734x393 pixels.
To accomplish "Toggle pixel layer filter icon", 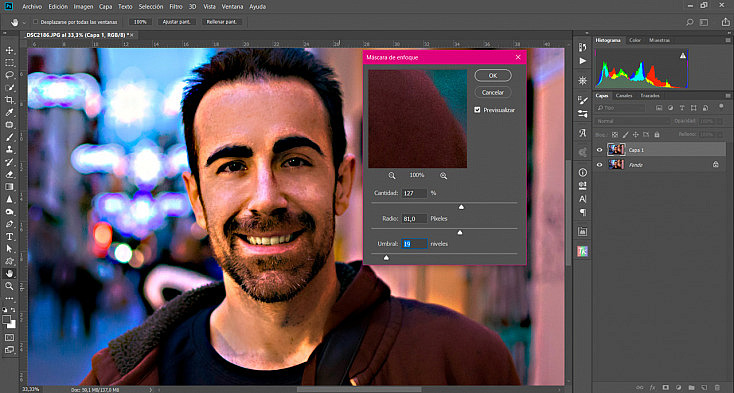I will (659, 108).
